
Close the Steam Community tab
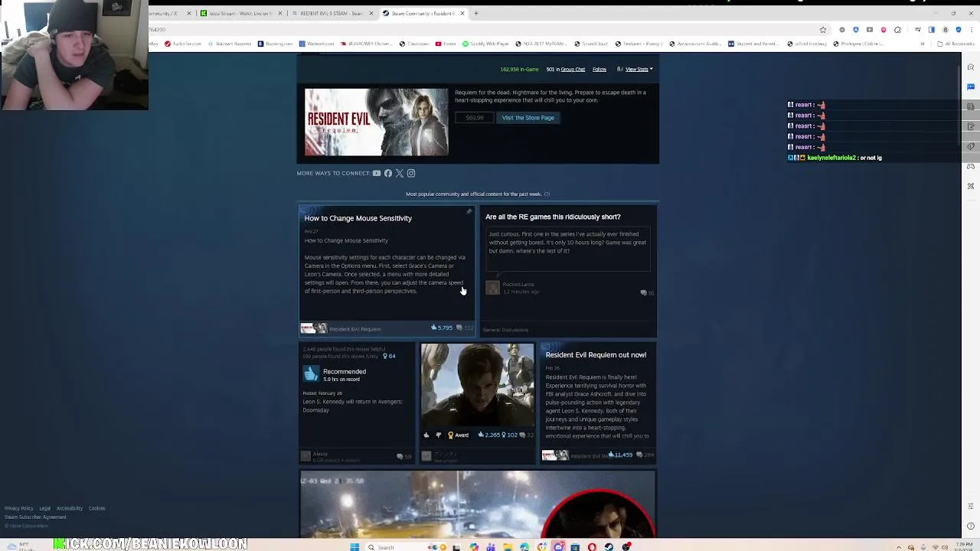tap(462, 13)
